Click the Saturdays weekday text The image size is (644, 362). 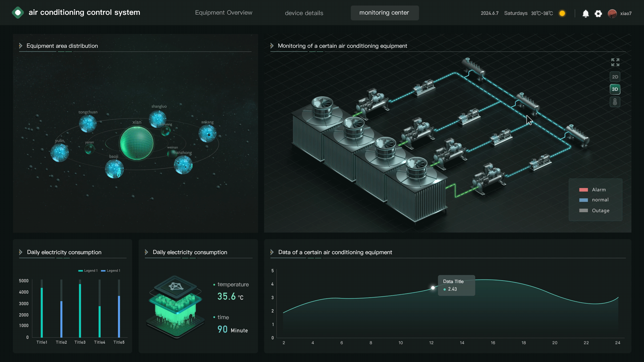(516, 13)
